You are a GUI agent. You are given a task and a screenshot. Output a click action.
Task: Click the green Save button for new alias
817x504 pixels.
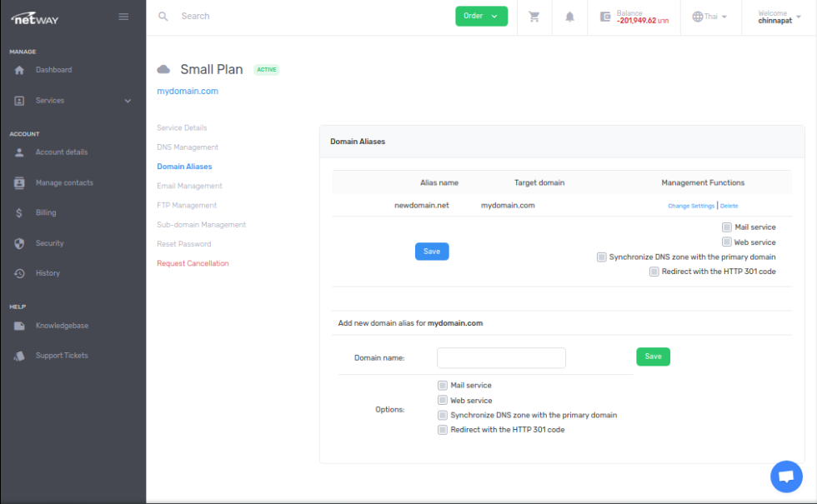653,357
